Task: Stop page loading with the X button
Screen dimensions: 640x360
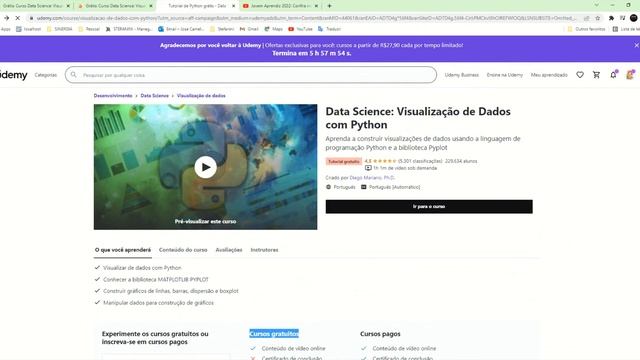Action: pos(18,18)
